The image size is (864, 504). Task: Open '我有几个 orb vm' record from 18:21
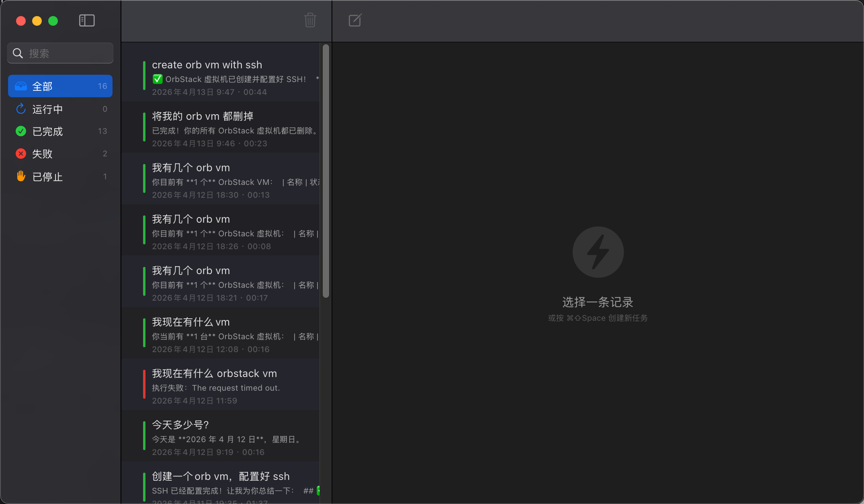[221, 281]
